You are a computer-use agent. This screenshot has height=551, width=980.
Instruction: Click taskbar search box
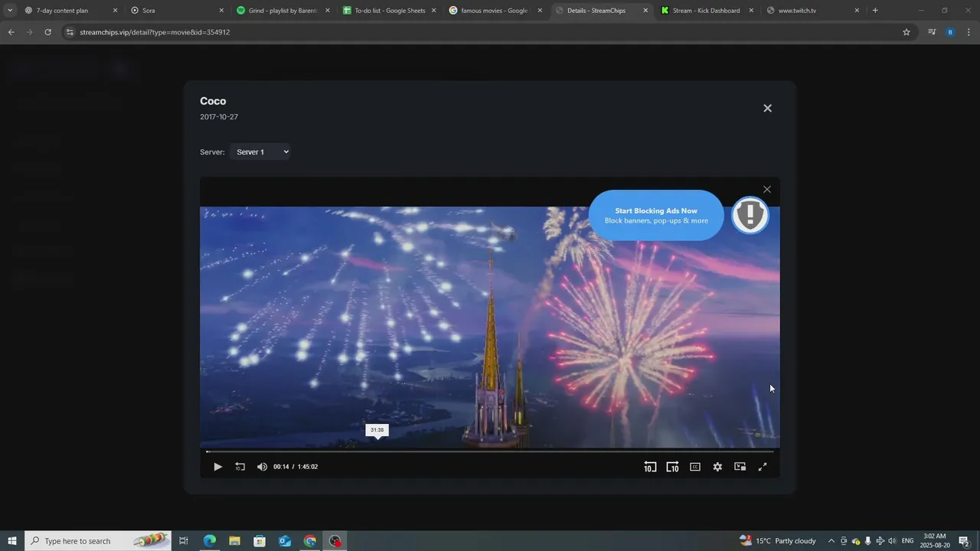pos(98,541)
